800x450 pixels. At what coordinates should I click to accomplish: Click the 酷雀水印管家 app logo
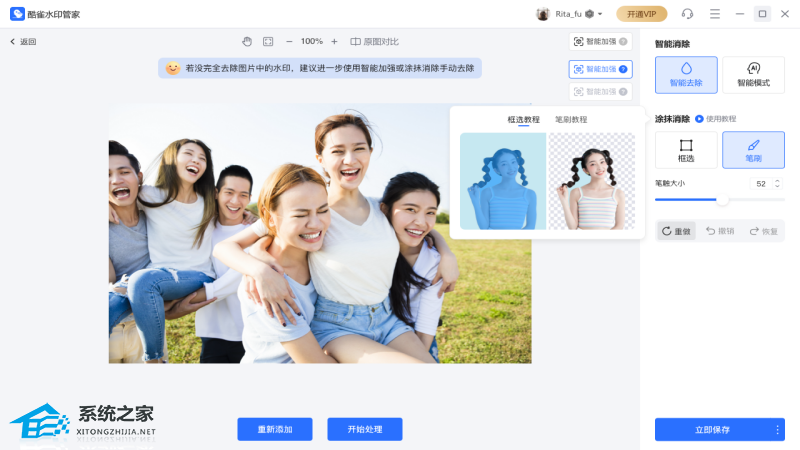17,14
